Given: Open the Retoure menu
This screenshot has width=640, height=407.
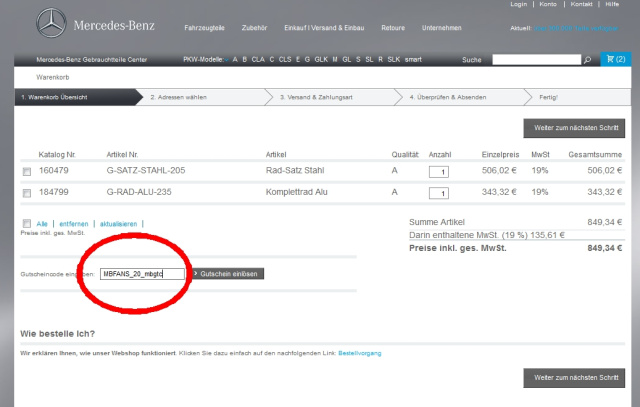Looking at the screenshot, I should coord(393,28).
